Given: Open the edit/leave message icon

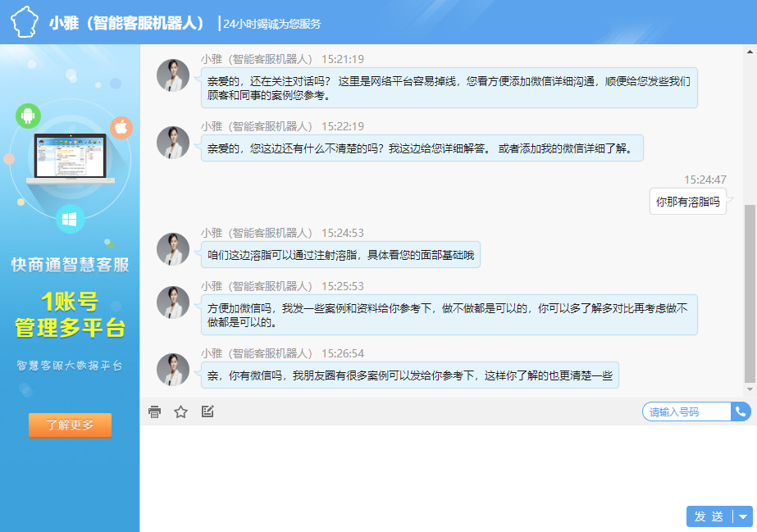Looking at the screenshot, I should pyautogui.click(x=207, y=412).
